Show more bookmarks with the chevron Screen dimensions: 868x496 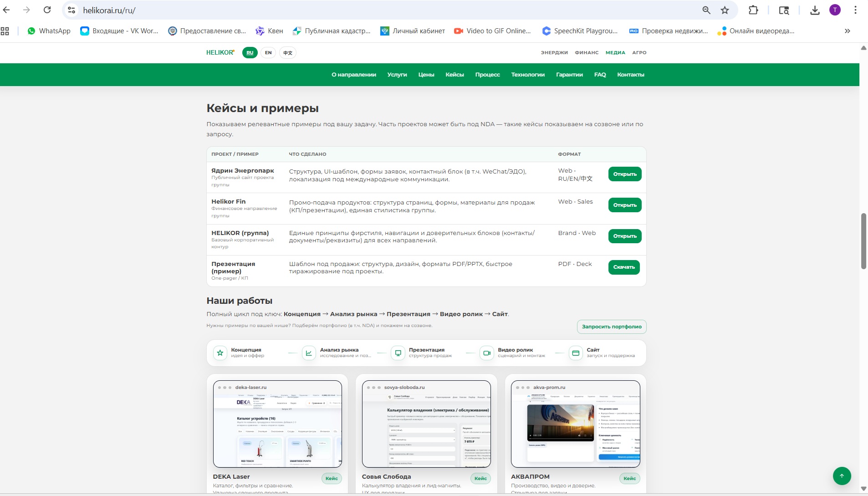pos(848,31)
